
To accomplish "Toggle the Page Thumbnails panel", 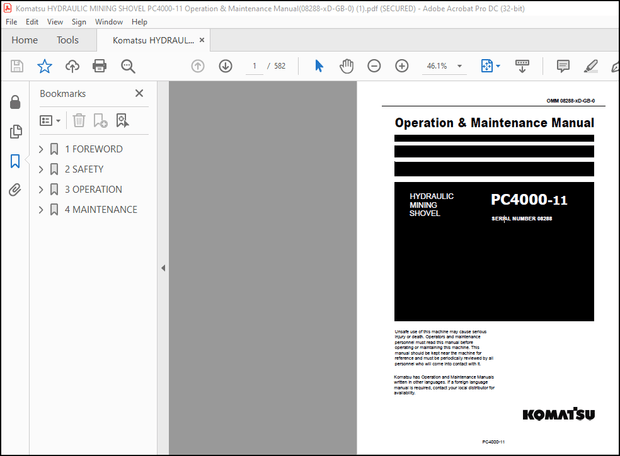I will [15, 132].
